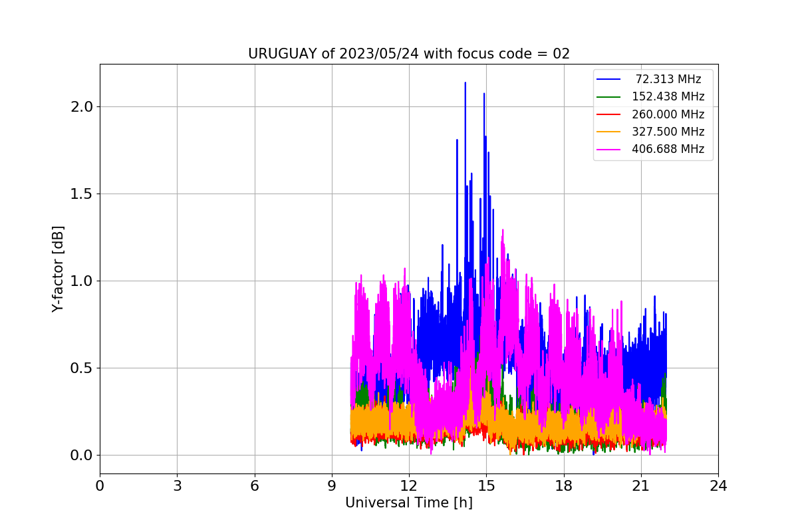The height and width of the screenshot is (532, 798).
Task: Click the y-axis tick label 1.5
Action: click(x=82, y=194)
